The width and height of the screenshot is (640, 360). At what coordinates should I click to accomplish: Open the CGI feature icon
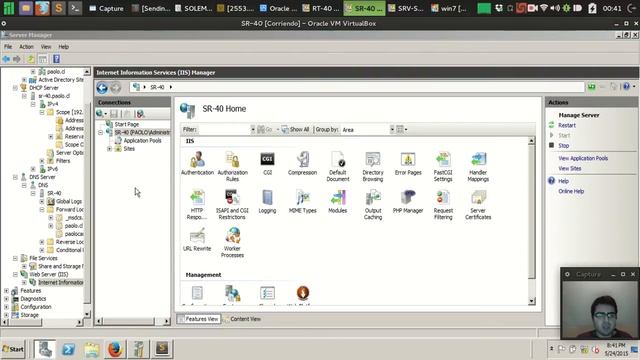click(267, 163)
